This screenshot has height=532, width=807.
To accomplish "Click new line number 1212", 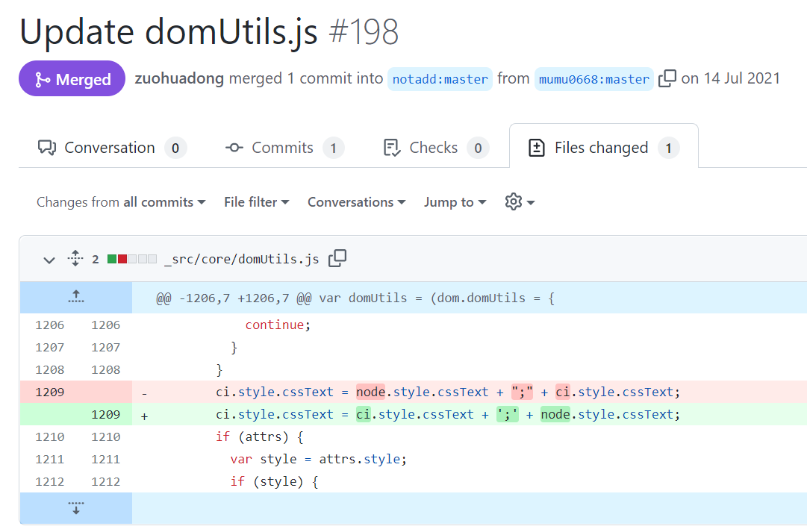I will 105,481.
